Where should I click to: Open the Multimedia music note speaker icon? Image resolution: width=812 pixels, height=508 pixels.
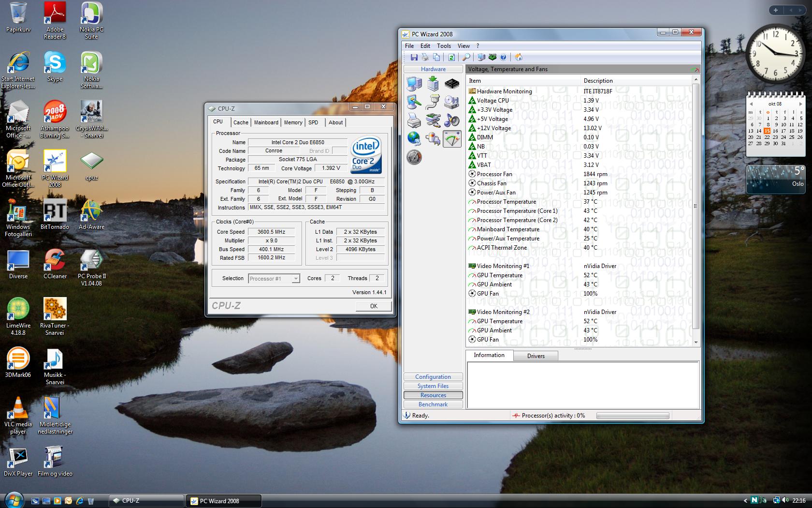451,120
